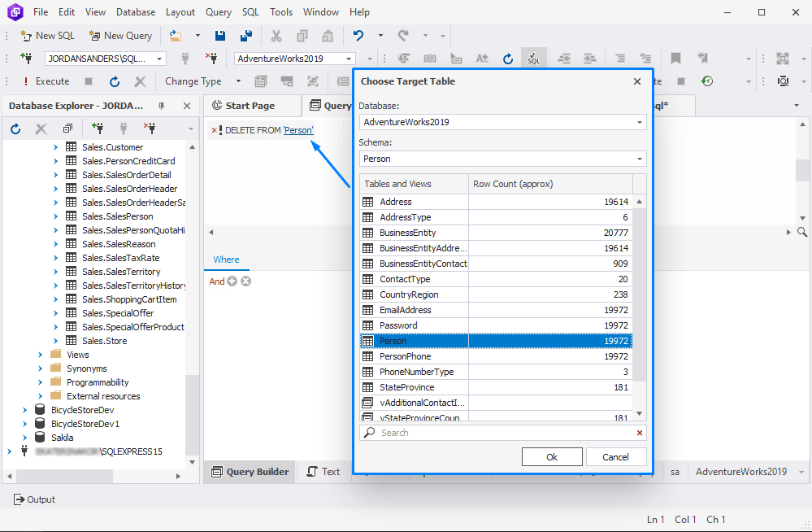Viewport: 812px width, 532px height.
Task: Expand the Sakila database node
Action: (24, 438)
